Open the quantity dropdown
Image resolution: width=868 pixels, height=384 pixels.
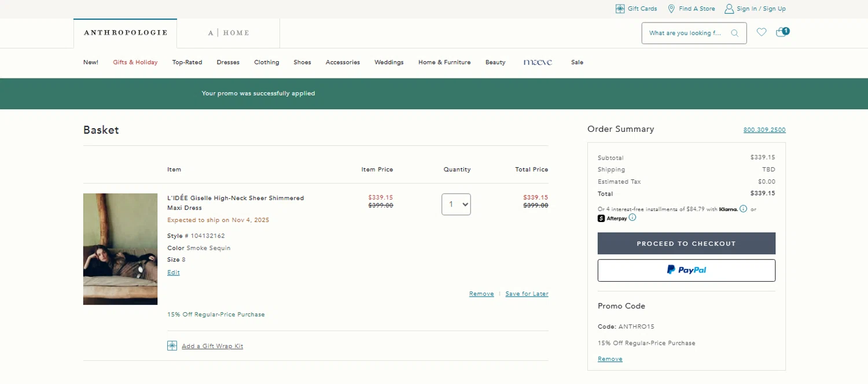456,204
